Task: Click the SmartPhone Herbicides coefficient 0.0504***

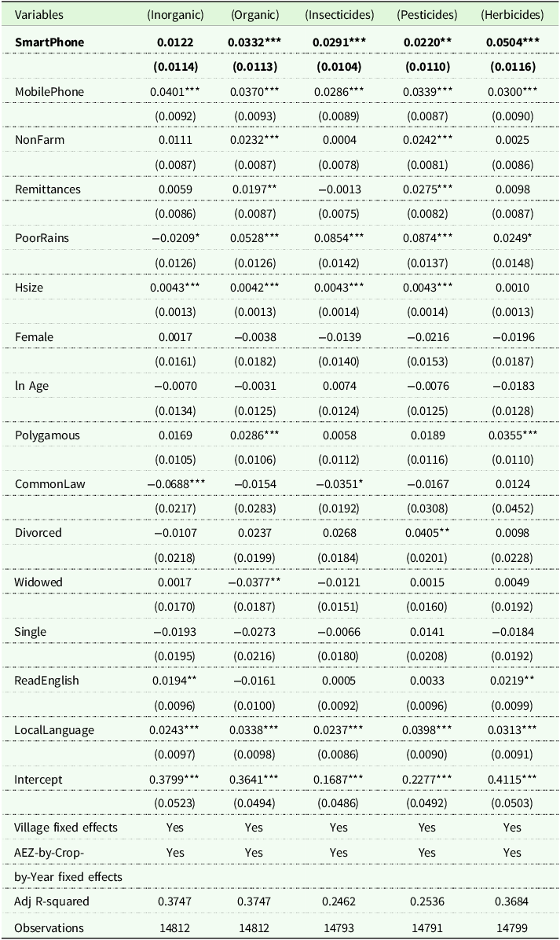Action: click(x=511, y=42)
